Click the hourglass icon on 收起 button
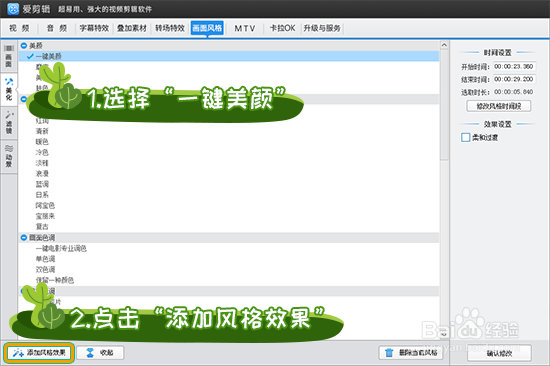Image resolution: width=550 pixels, height=366 pixels. [x=90, y=353]
